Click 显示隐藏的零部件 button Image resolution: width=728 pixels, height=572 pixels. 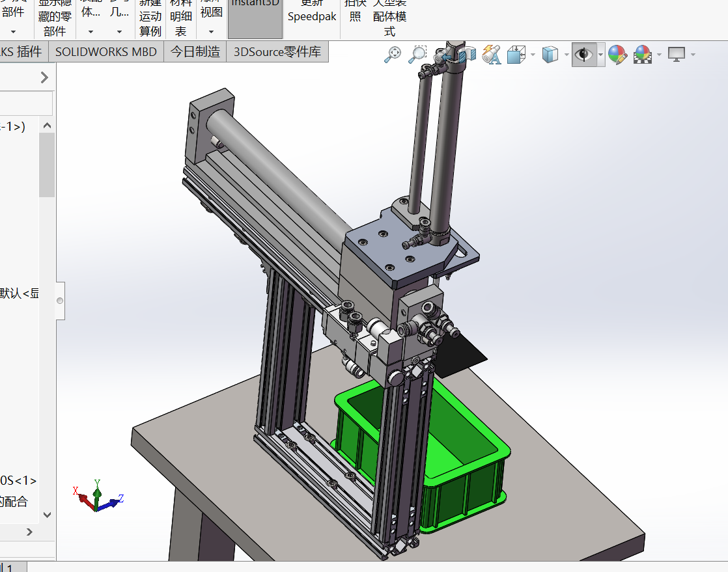55,19
